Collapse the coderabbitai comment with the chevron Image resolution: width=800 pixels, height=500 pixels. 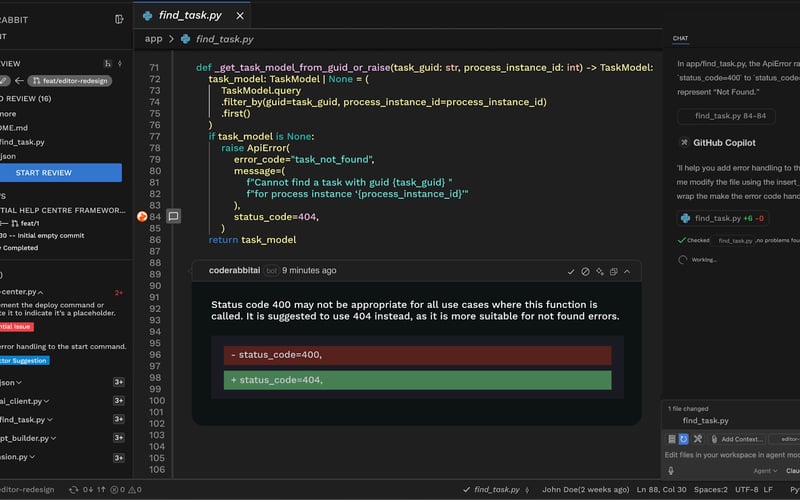click(x=627, y=271)
